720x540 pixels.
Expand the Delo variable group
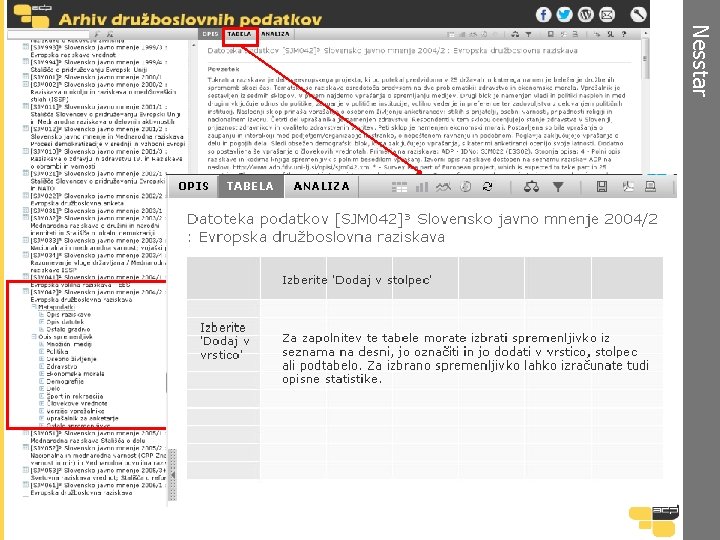(x=41, y=388)
